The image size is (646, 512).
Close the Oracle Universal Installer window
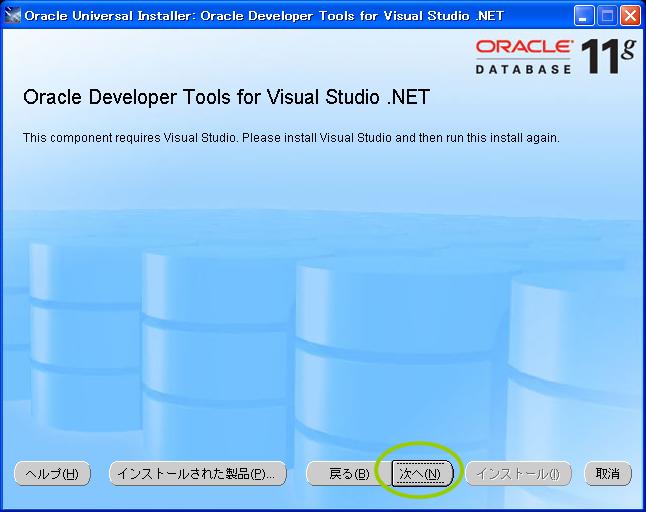coord(630,15)
